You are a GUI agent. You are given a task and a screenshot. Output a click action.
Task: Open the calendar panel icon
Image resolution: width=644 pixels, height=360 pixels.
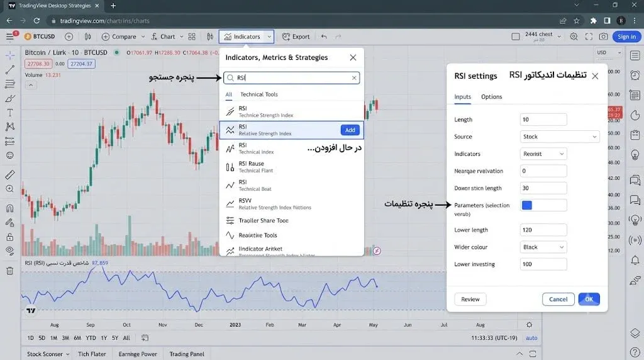tap(635, 135)
